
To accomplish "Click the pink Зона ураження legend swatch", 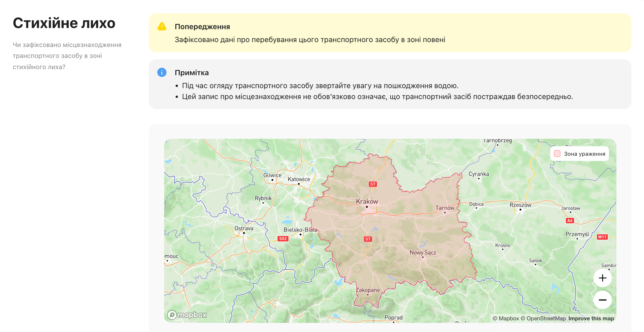I will click(x=557, y=154).
